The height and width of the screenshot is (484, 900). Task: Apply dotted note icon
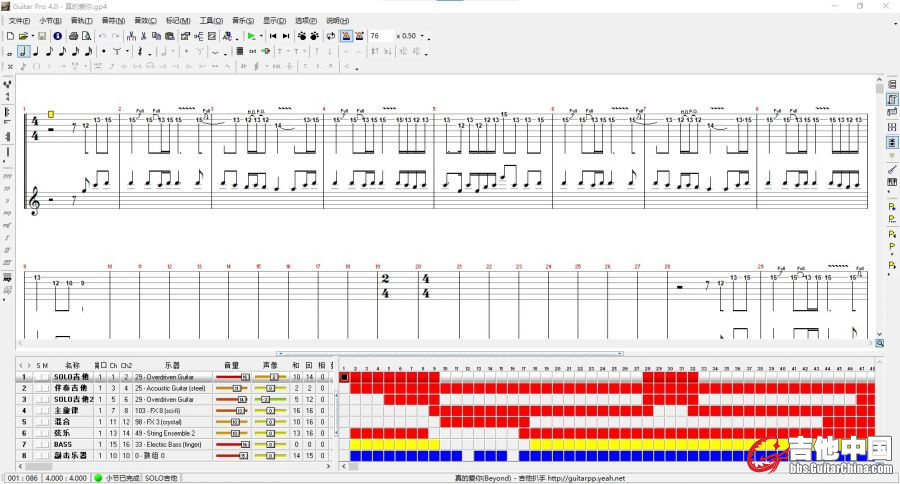(x=103, y=52)
